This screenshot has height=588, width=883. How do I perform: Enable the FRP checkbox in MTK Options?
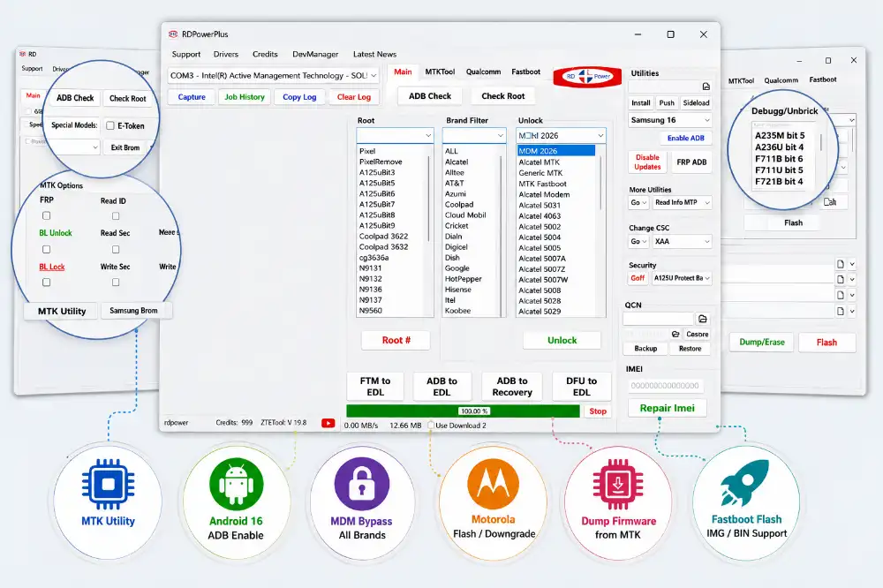(46, 215)
